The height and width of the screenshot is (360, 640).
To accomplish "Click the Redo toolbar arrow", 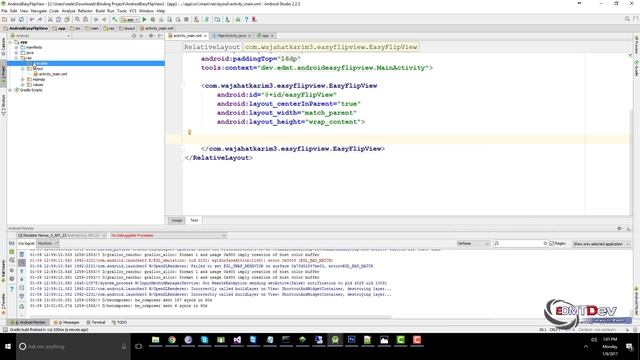I will [x=40, y=20].
